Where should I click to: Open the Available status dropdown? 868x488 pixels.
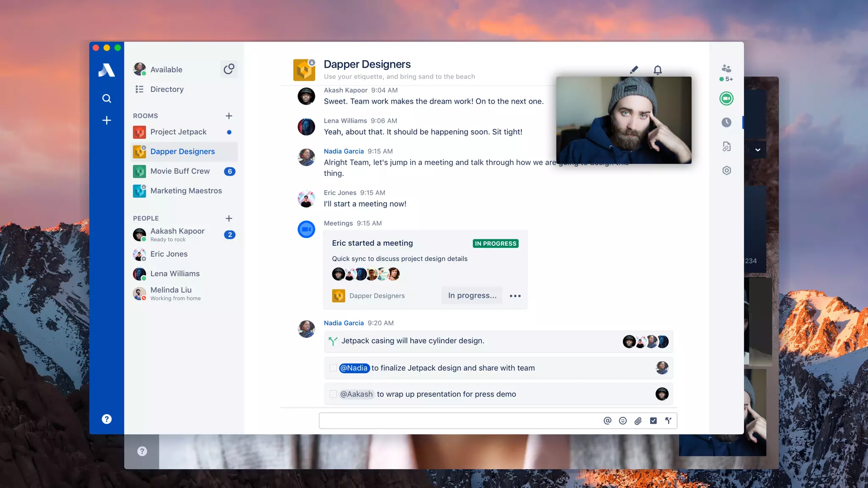pos(166,70)
